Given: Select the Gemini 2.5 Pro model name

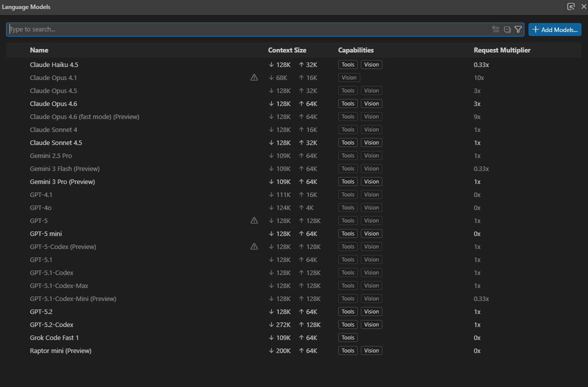Looking at the screenshot, I should [51, 155].
